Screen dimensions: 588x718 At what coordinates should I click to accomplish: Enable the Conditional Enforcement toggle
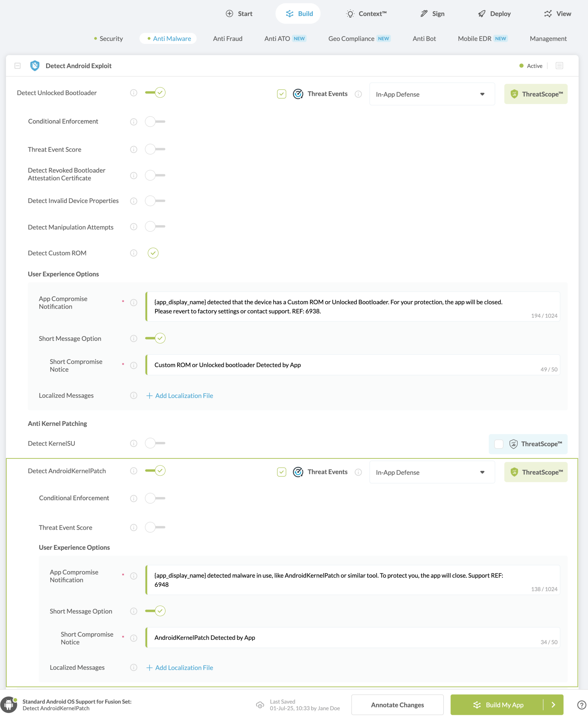pos(155,122)
